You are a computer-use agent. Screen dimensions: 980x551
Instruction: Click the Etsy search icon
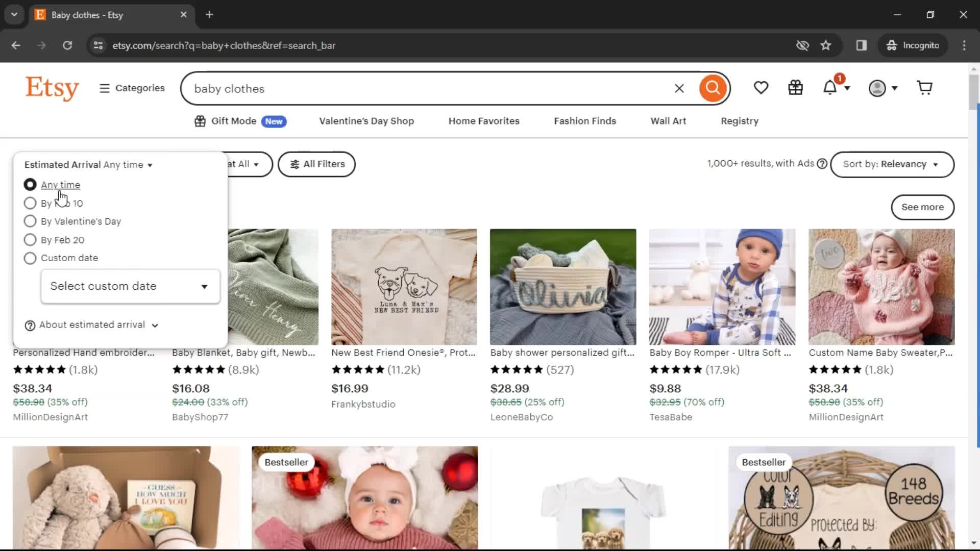pos(713,88)
